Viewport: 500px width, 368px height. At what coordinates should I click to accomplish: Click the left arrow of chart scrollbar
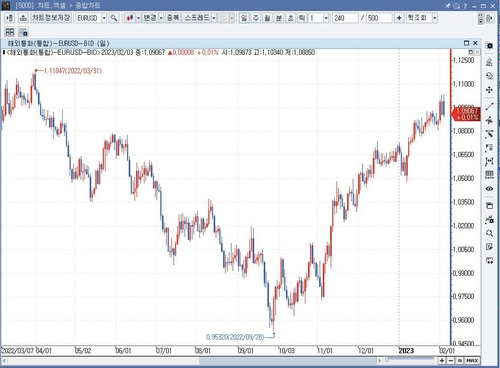4,361
